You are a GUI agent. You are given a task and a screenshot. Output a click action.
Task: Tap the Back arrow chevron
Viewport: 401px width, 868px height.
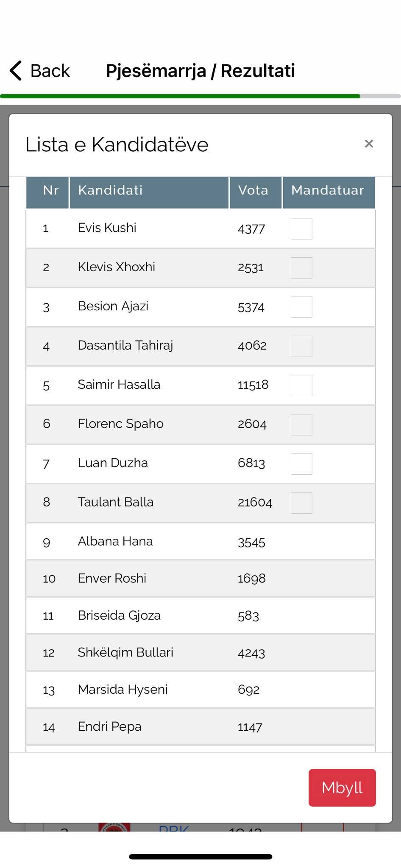(16, 71)
